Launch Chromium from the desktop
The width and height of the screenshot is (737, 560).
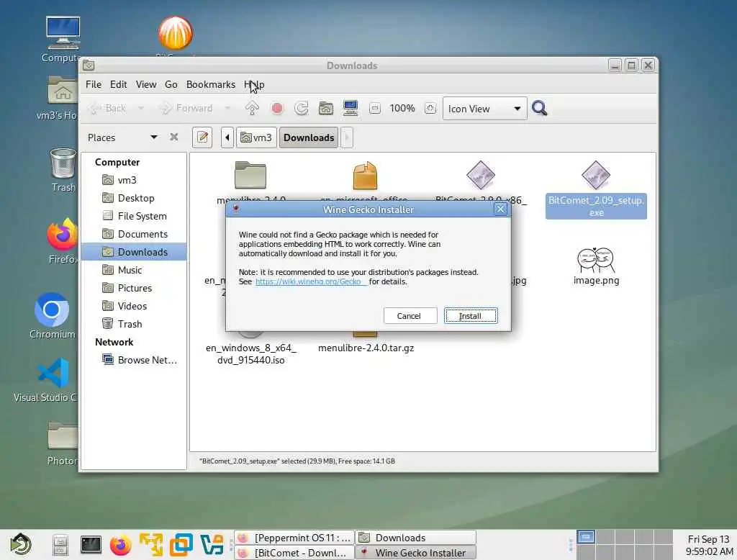(52, 310)
